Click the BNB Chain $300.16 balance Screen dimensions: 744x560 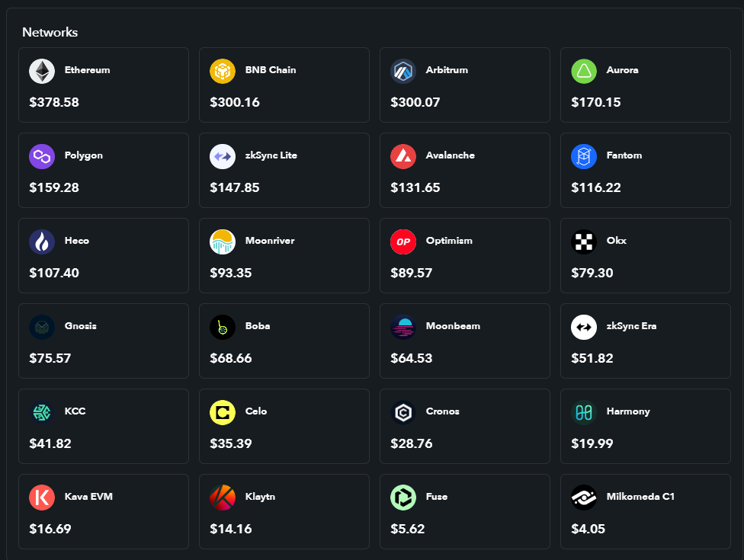235,102
